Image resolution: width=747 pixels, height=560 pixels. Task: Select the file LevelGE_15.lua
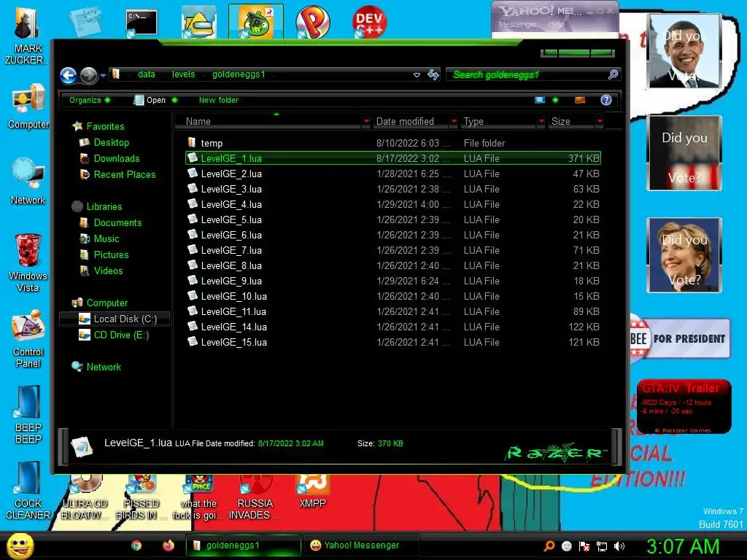coord(392,342)
